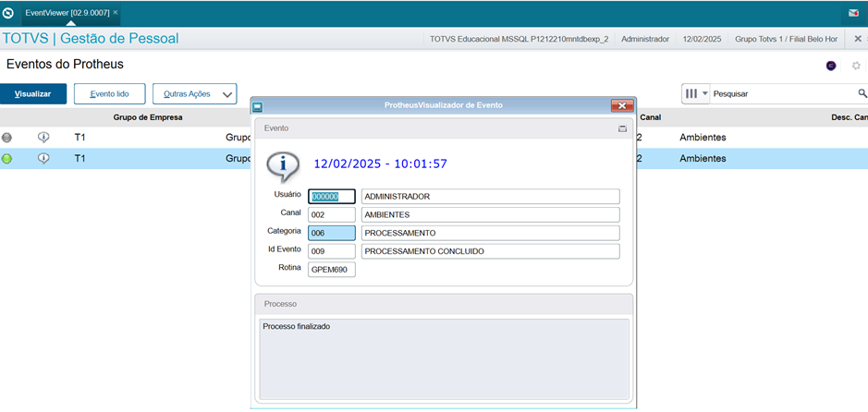
Task: Open the Outras Ações dropdown
Action: coord(195,94)
